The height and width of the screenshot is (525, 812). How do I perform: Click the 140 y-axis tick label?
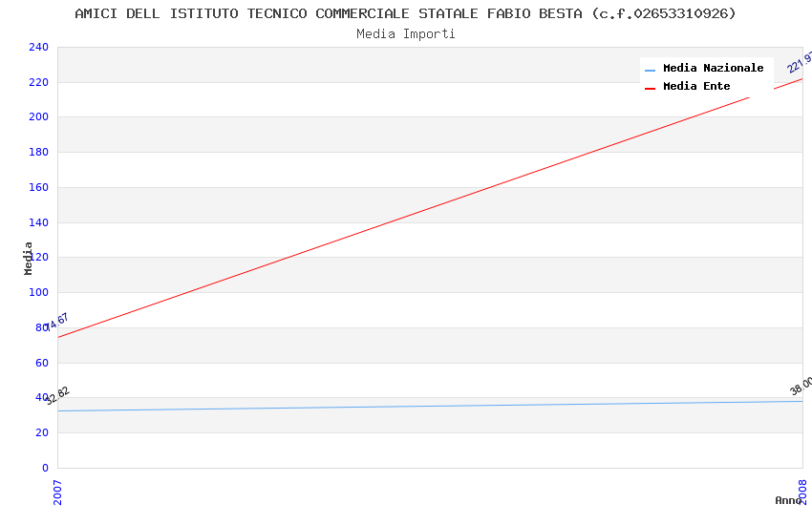point(38,222)
